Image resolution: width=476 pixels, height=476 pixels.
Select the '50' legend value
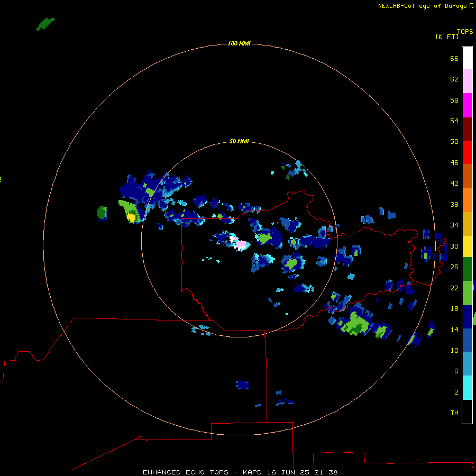(x=454, y=142)
